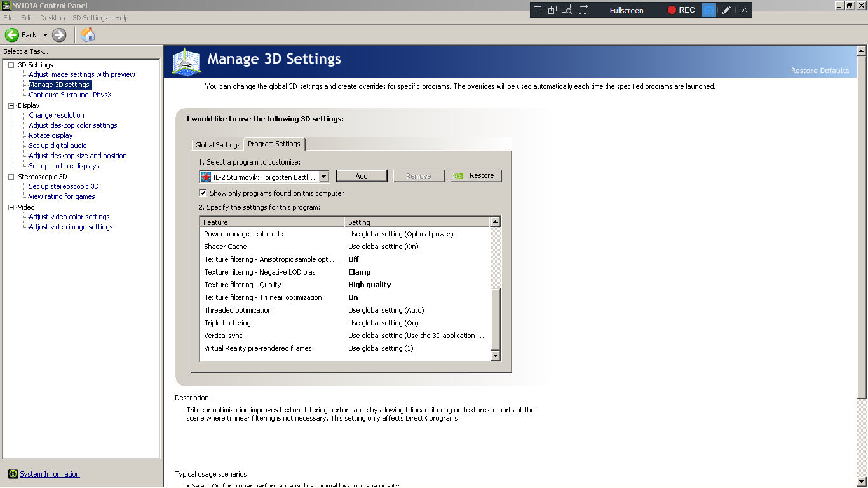Open the File menu
Viewport: 868px width, 488px height.
pos(8,18)
